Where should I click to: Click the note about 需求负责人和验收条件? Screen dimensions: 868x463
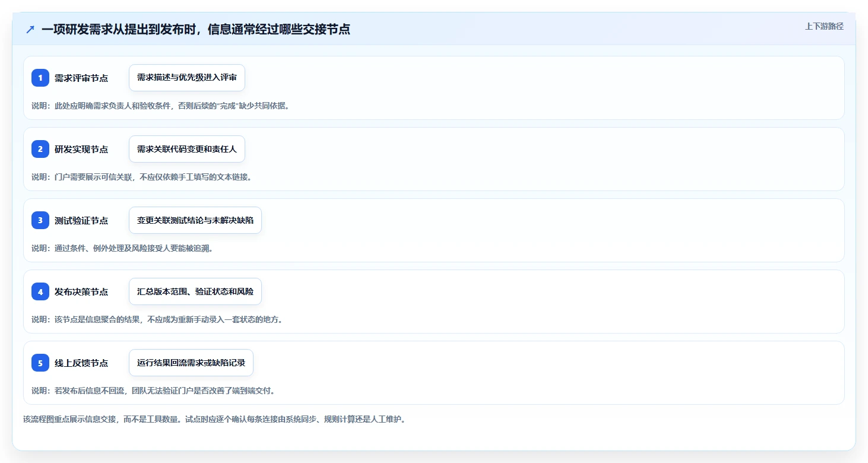[x=160, y=106]
